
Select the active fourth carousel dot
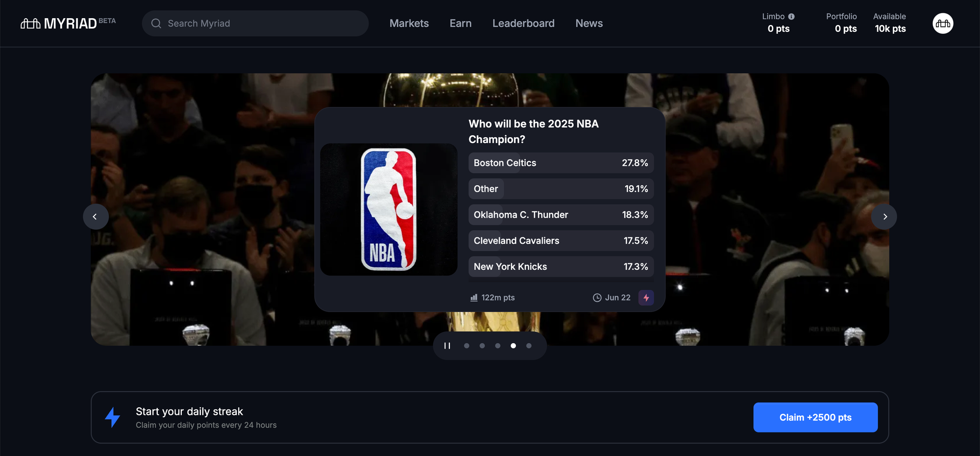513,346
